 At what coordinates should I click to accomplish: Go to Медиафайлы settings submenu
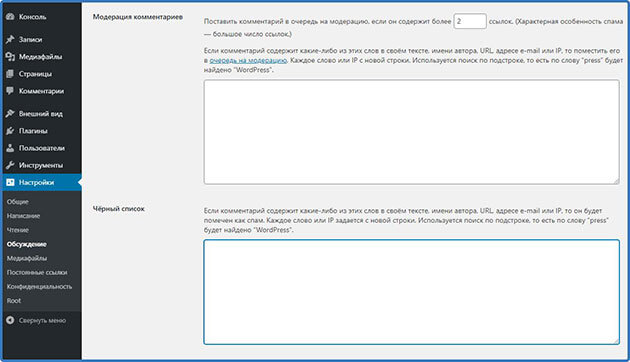pos(27,258)
